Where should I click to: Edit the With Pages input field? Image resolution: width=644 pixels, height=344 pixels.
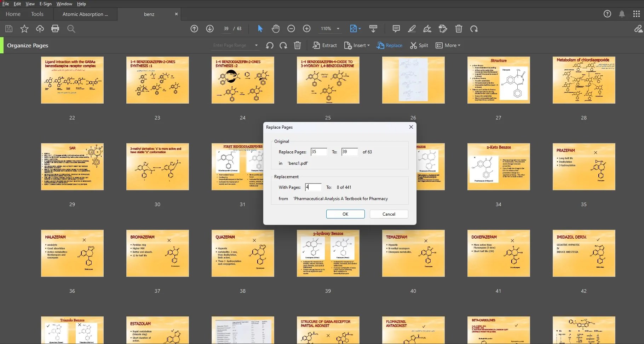coord(313,187)
